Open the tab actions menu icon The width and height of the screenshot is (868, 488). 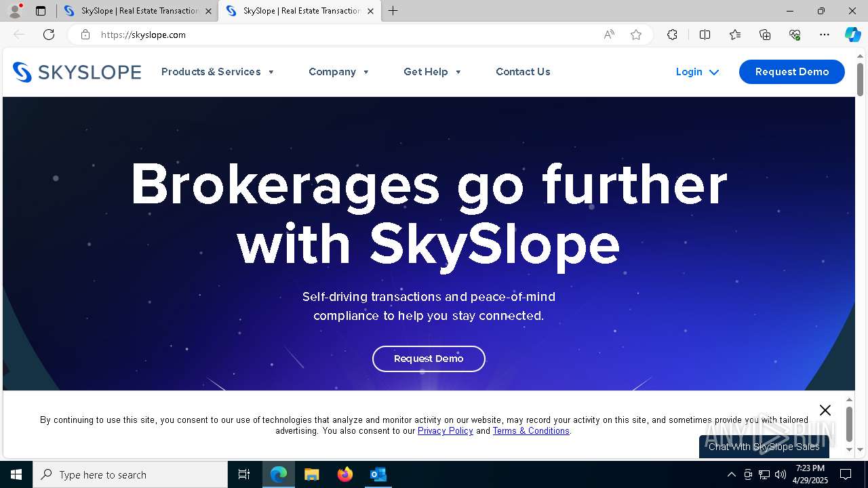(x=41, y=11)
